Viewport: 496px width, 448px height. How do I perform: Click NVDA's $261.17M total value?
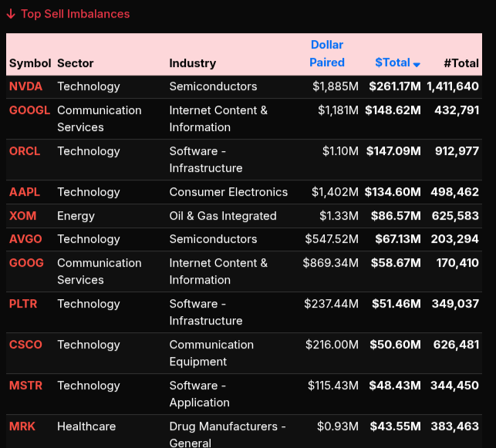(394, 86)
